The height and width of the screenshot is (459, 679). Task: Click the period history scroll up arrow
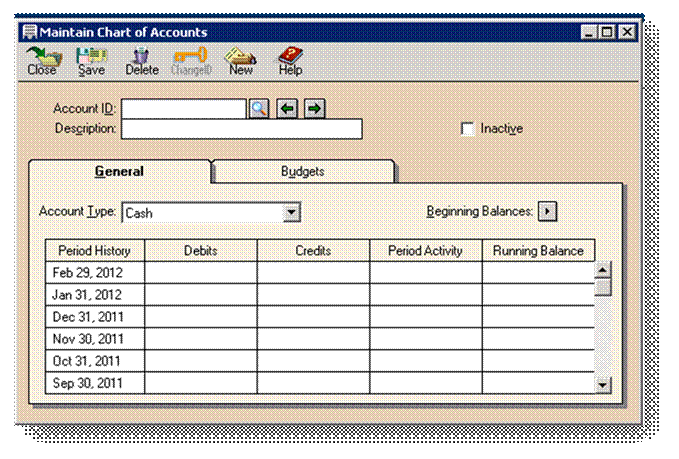pyautogui.click(x=603, y=270)
